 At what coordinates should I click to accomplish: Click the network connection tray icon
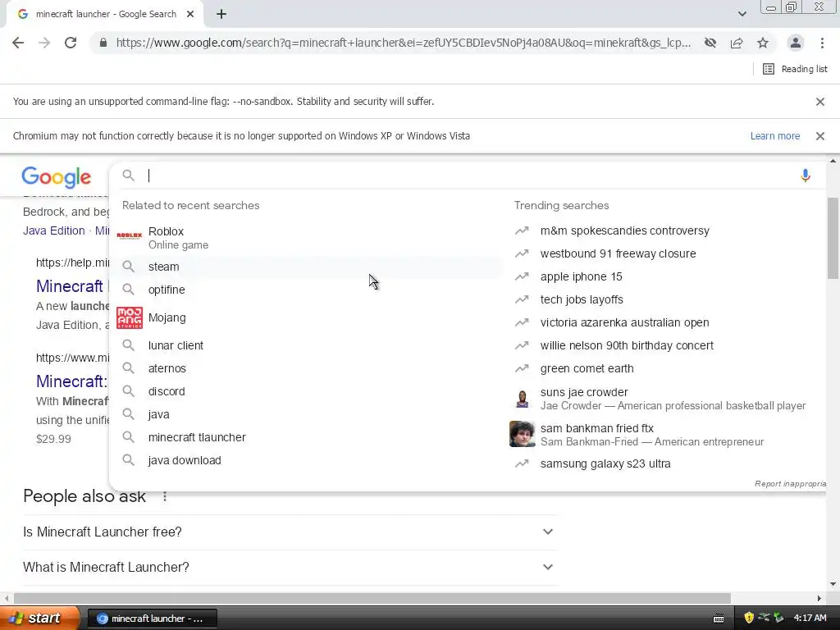[764, 619]
